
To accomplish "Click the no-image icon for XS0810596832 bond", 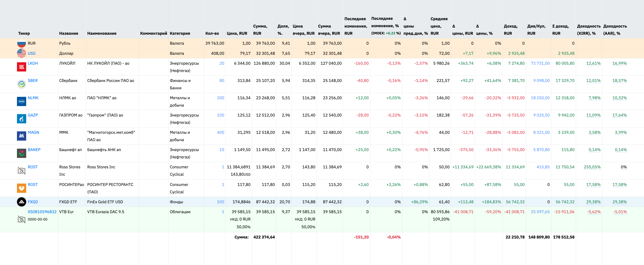I will tap(22, 219).
